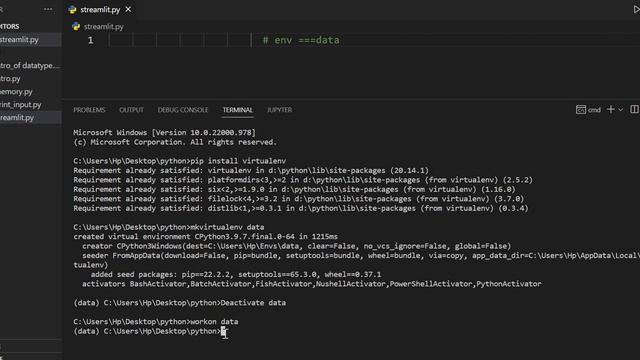Click the Microsoft Windows version line
Screen dimensions: 640x360
pos(164,133)
